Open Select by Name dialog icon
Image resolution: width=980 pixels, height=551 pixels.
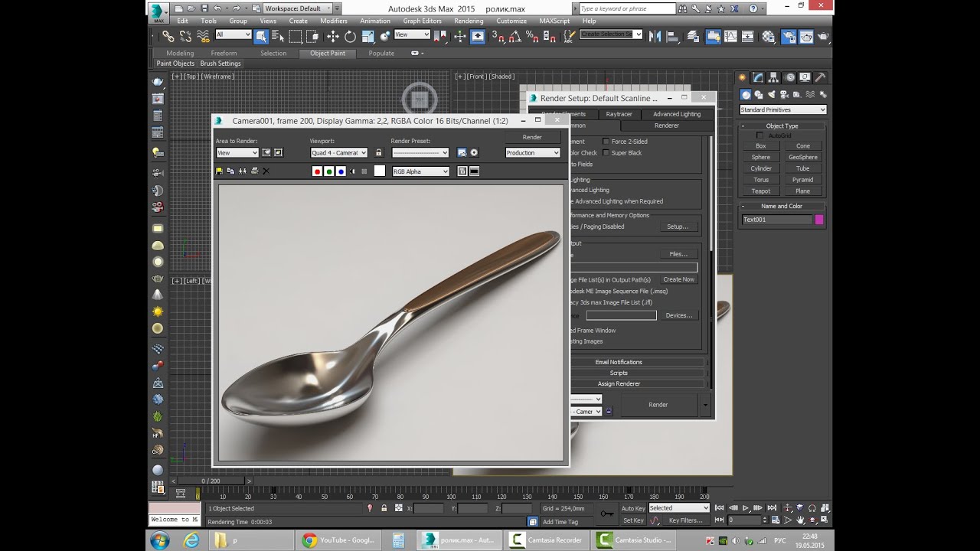pyautogui.click(x=279, y=36)
